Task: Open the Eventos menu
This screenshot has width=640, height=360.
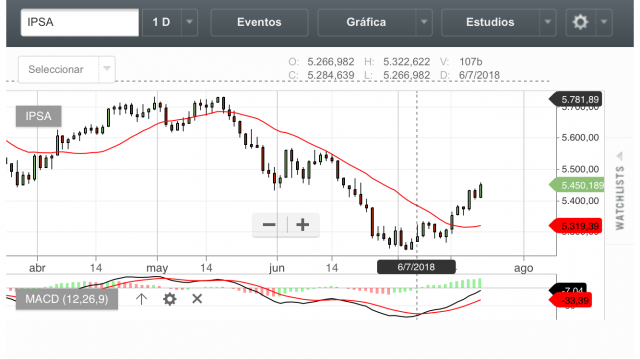Action: point(259,22)
